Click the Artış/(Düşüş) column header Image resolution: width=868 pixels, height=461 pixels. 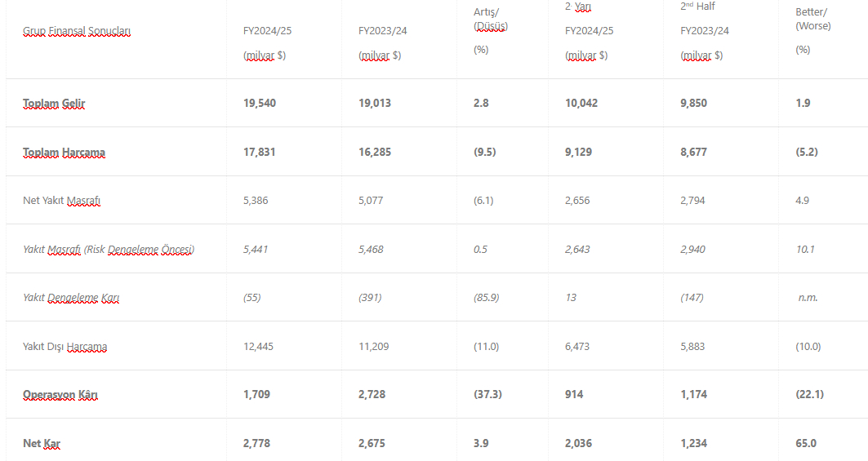tap(491, 19)
